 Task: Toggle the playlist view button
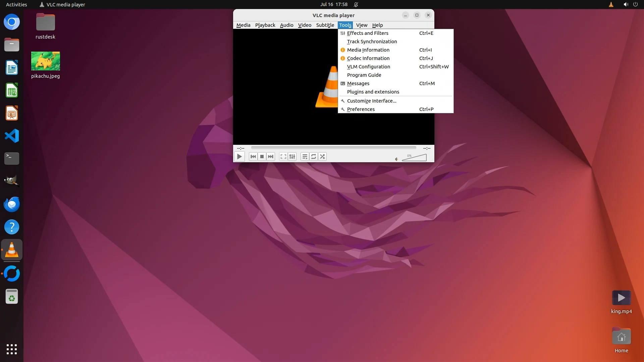point(305,157)
